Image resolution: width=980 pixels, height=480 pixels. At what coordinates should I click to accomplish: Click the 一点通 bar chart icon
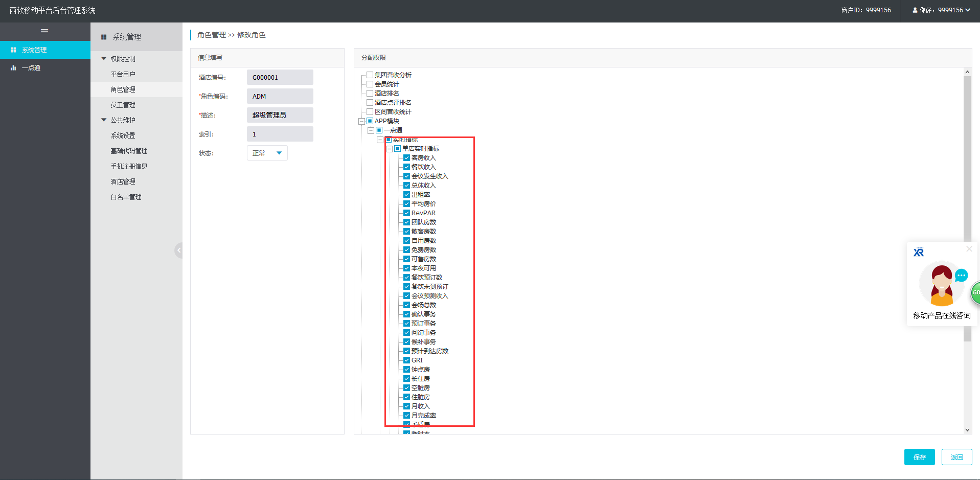[13, 68]
